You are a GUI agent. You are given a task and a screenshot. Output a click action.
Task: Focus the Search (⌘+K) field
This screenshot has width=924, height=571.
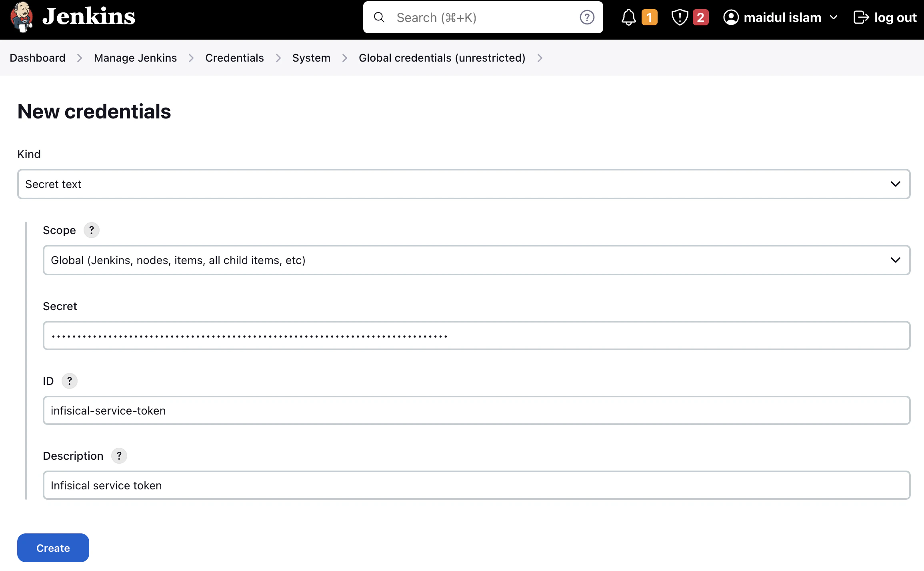click(x=483, y=17)
